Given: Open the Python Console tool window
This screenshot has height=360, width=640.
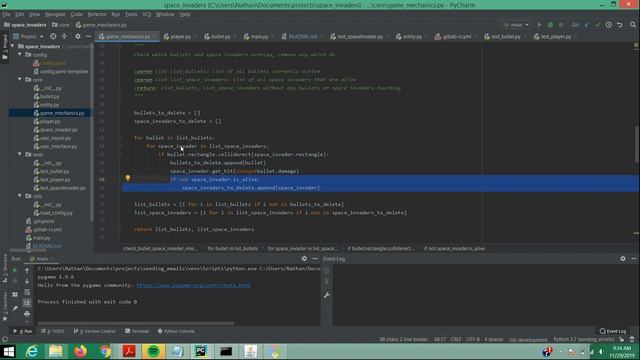Looking at the screenshot, I should pyautogui.click(x=176, y=331).
